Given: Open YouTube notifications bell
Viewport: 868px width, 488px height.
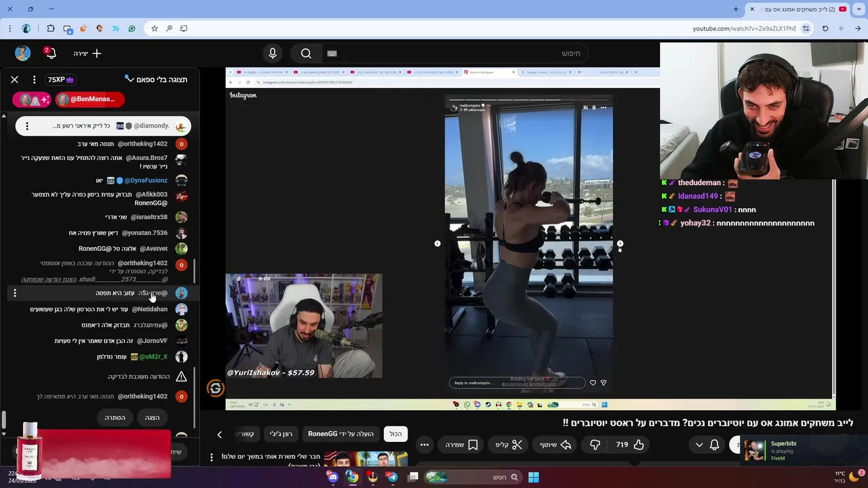Looking at the screenshot, I should [x=50, y=53].
